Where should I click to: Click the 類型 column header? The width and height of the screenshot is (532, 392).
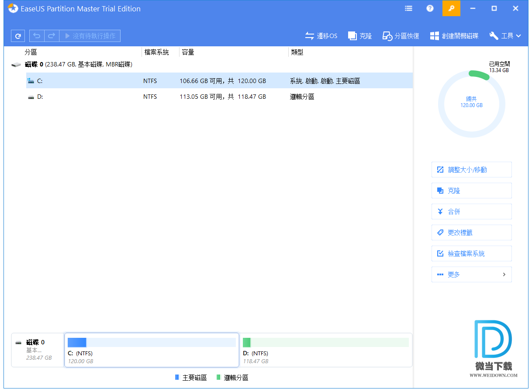click(297, 52)
